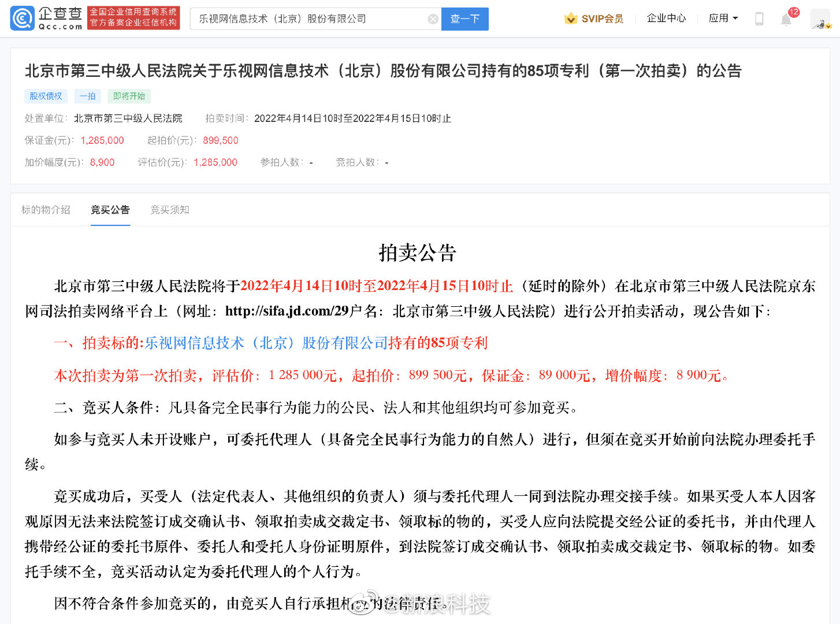Open the SVIP会员 link
840x624 pixels.
coord(603,19)
